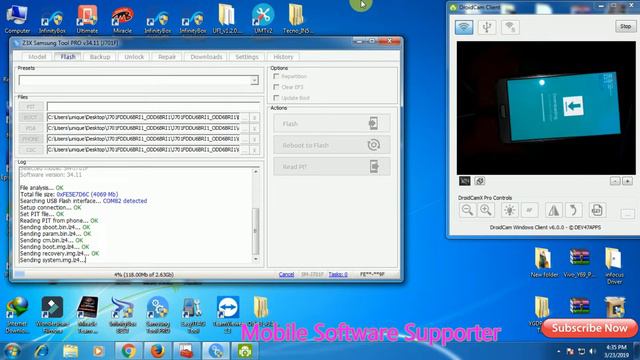Open Internet Explorer from the taskbar
640x360 pixels.
[41, 351]
